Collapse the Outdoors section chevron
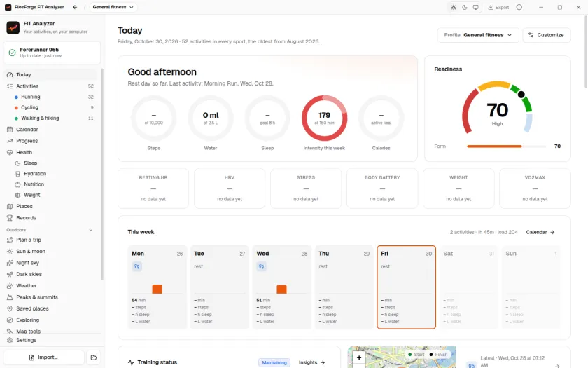 click(x=91, y=230)
